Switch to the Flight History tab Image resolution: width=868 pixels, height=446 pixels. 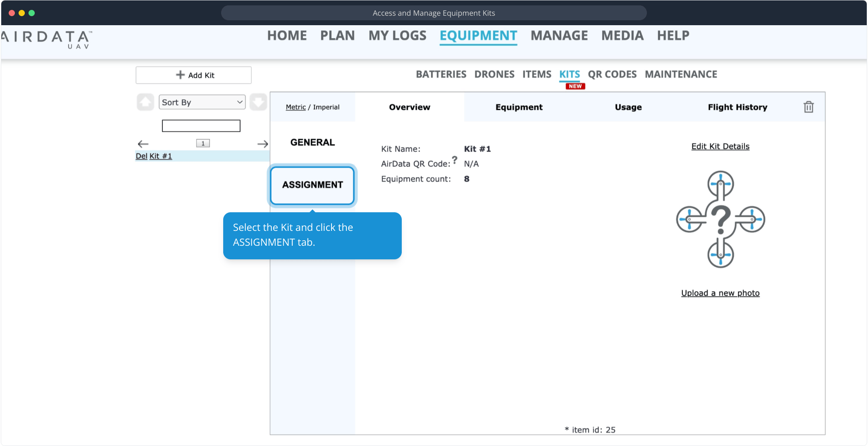tap(737, 107)
